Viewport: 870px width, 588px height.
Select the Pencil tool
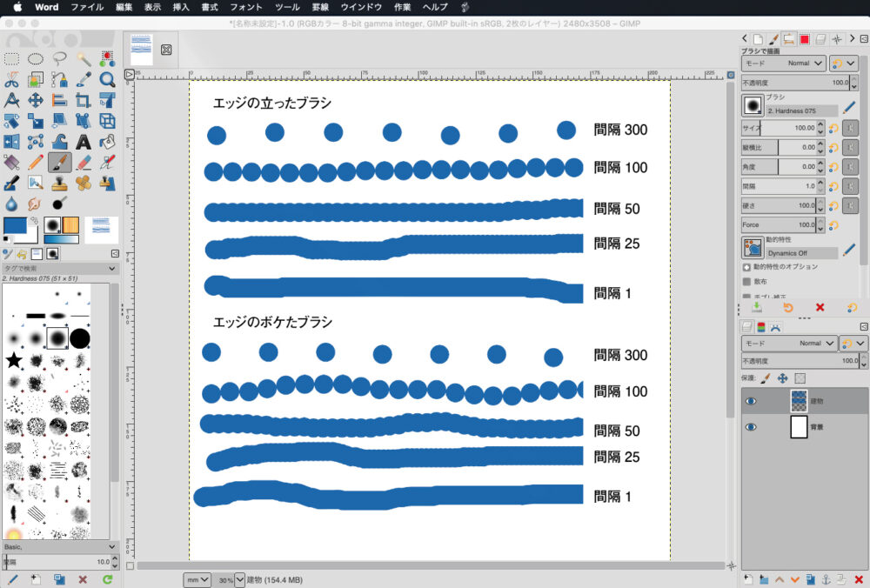tap(36, 163)
